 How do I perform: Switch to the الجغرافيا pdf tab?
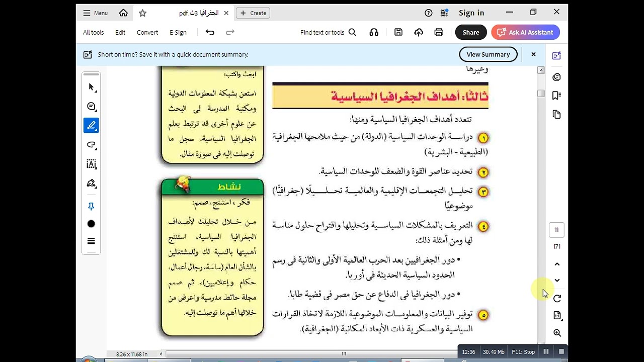[198, 13]
